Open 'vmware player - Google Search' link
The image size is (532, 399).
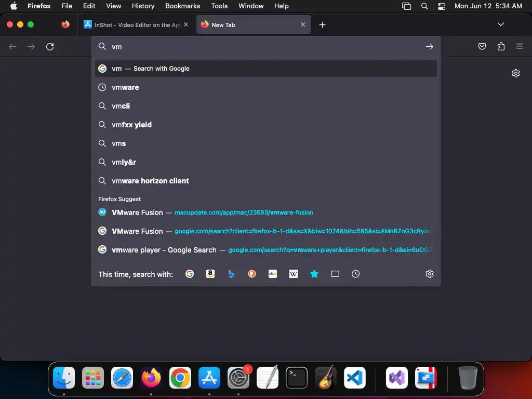point(266,250)
